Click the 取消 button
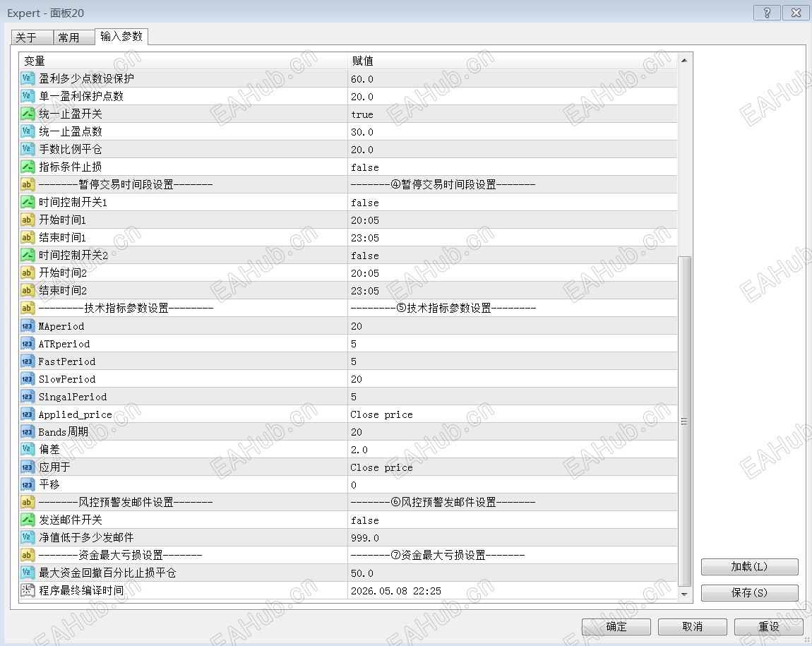 coord(693,626)
